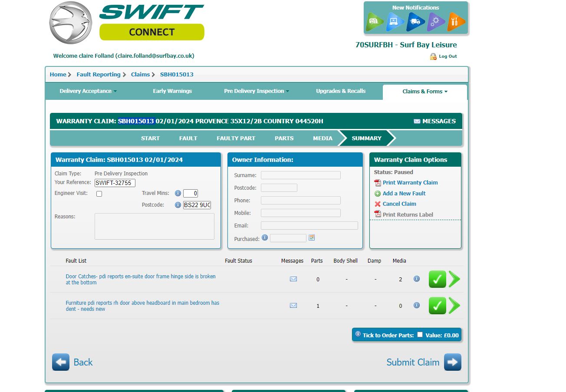Click the info icon on Door Catches row
The image size is (566, 392).
pos(417,279)
